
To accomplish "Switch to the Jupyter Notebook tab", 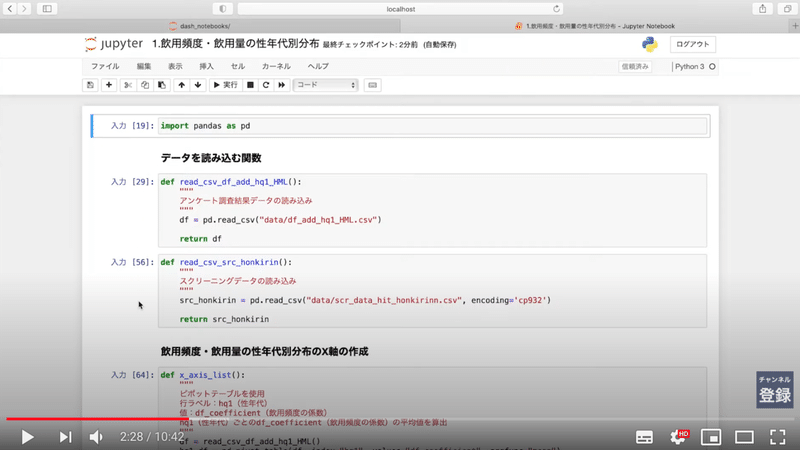I will [594, 26].
